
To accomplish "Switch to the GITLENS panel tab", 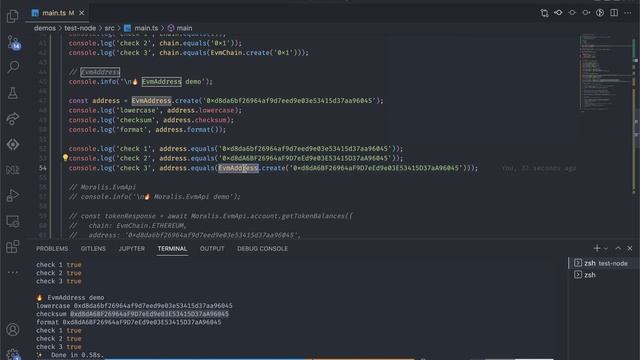I will coord(93,249).
